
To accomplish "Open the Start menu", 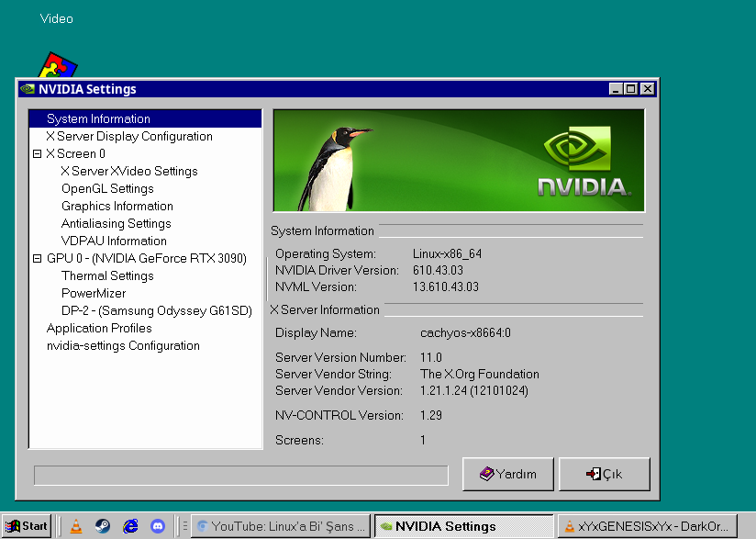I will pyautogui.click(x=27, y=526).
